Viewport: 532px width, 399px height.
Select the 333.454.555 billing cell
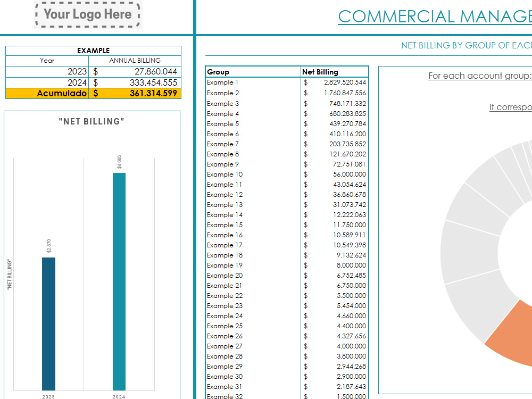(x=135, y=82)
